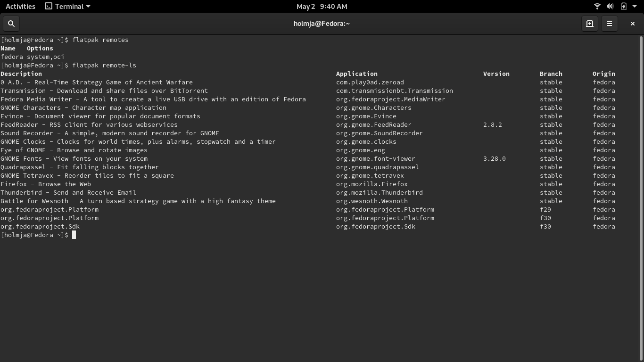Click the volume speaker icon

click(610, 6)
